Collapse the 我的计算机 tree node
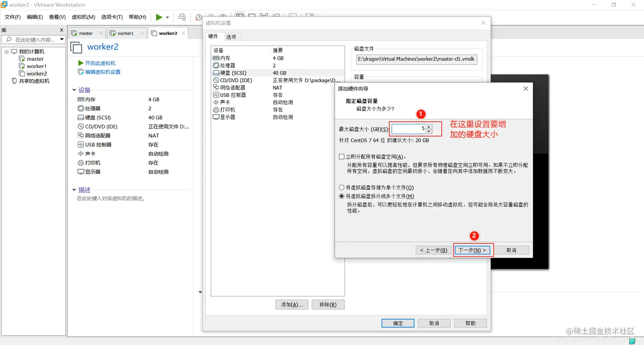The width and height of the screenshot is (644, 345). (x=6, y=51)
